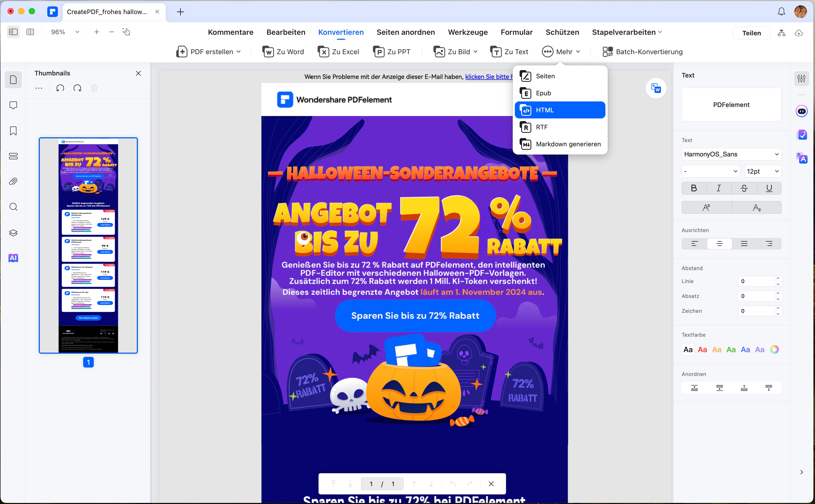Toggle superscript formatting

coord(706,208)
